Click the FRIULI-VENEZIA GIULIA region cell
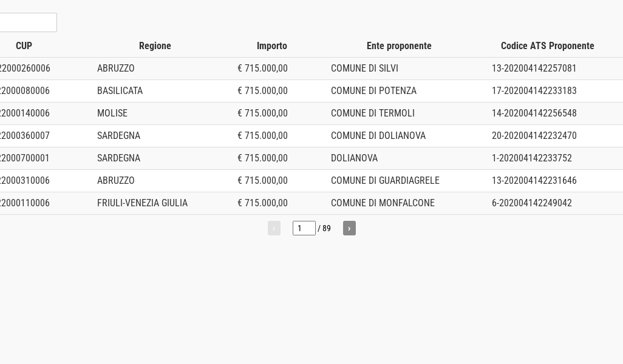 click(x=142, y=203)
